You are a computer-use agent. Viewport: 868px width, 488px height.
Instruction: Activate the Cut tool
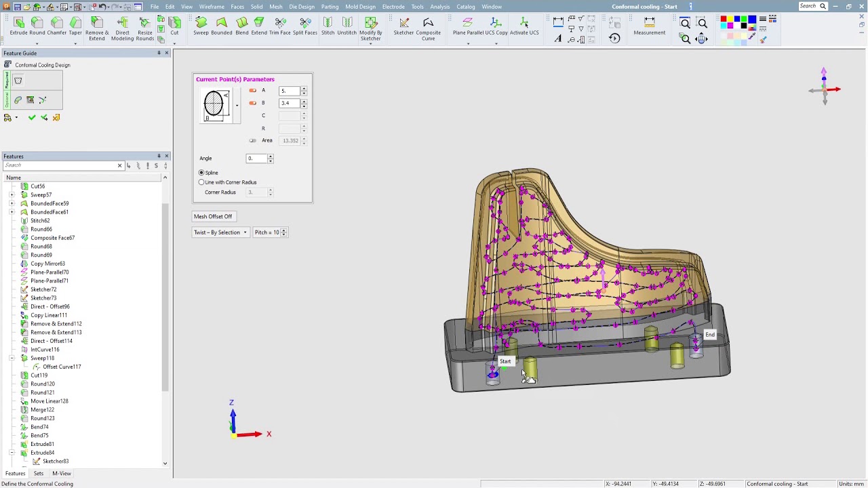coord(174,26)
